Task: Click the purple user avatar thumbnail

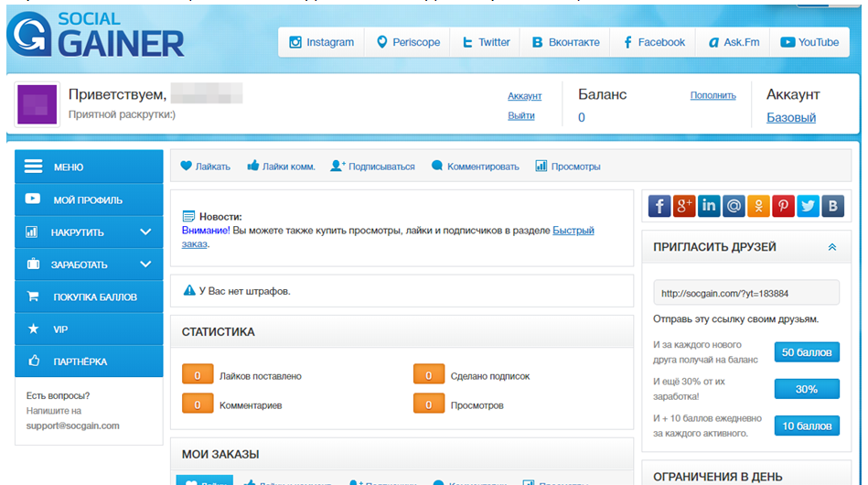Action: [x=38, y=104]
